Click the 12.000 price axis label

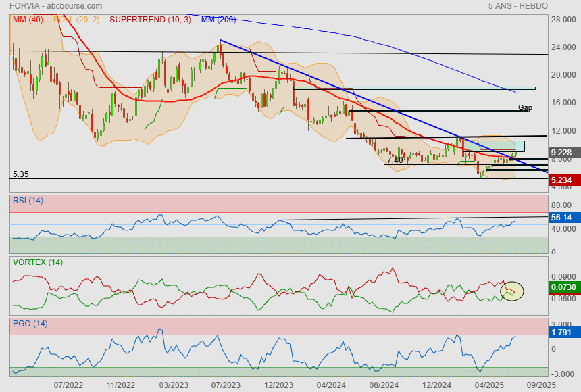[563, 131]
